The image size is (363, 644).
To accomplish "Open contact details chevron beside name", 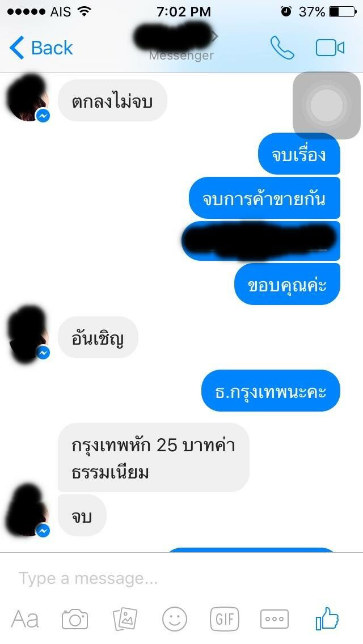I will (214, 37).
